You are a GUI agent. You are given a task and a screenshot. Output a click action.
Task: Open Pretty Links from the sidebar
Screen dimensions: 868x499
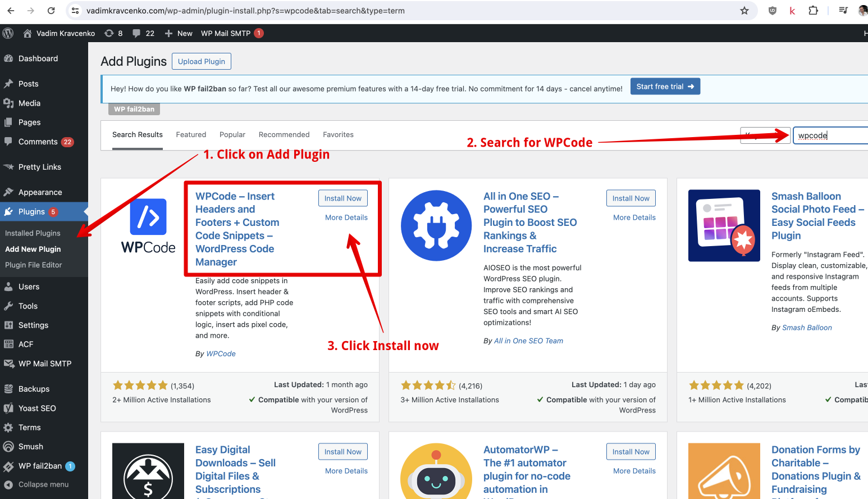(40, 167)
